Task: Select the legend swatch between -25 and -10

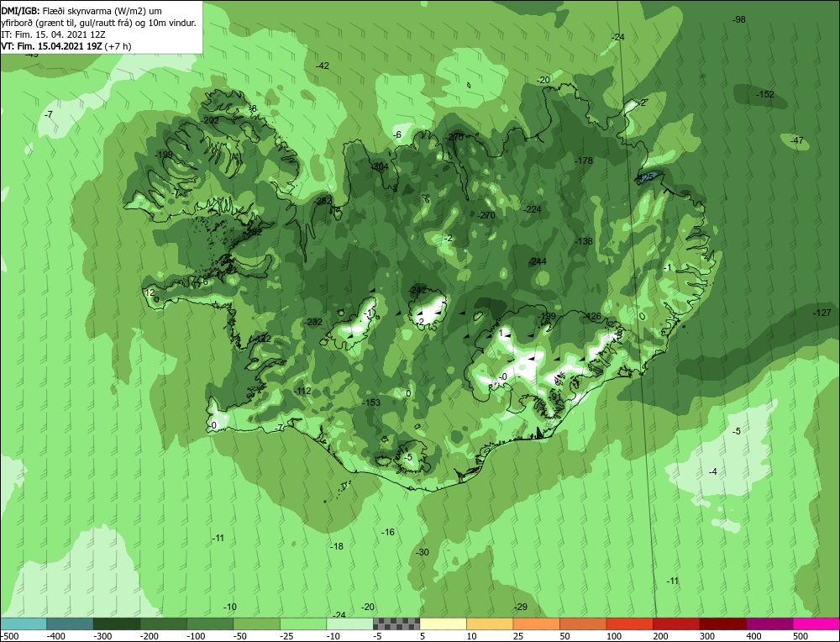Action: [x=302, y=624]
